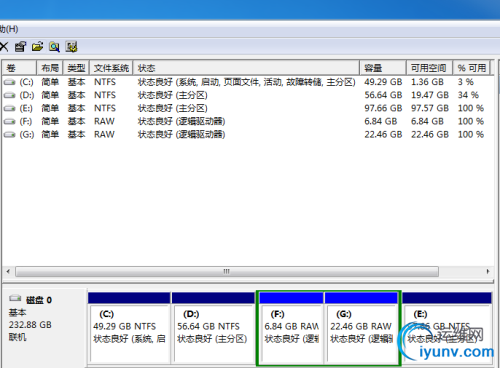Click the 19.47 GB free space cell
The height and width of the screenshot is (368, 500).
(x=430, y=95)
